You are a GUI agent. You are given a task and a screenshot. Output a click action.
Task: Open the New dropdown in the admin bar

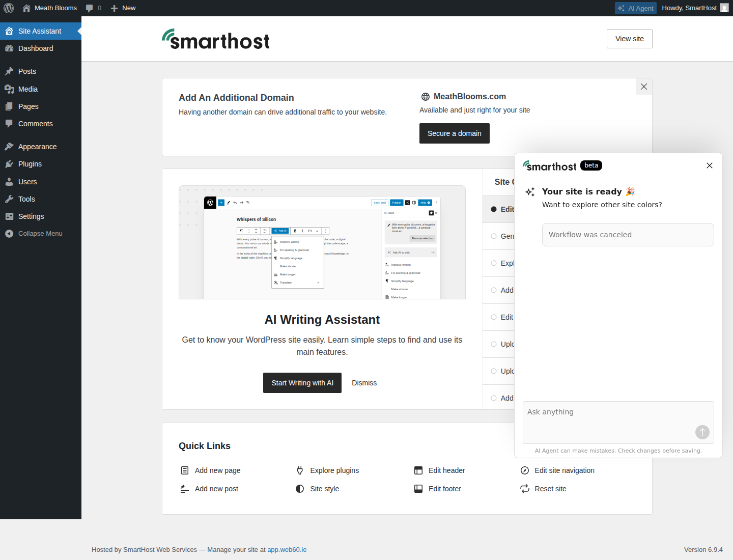pyautogui.click(x=123, y=8)
